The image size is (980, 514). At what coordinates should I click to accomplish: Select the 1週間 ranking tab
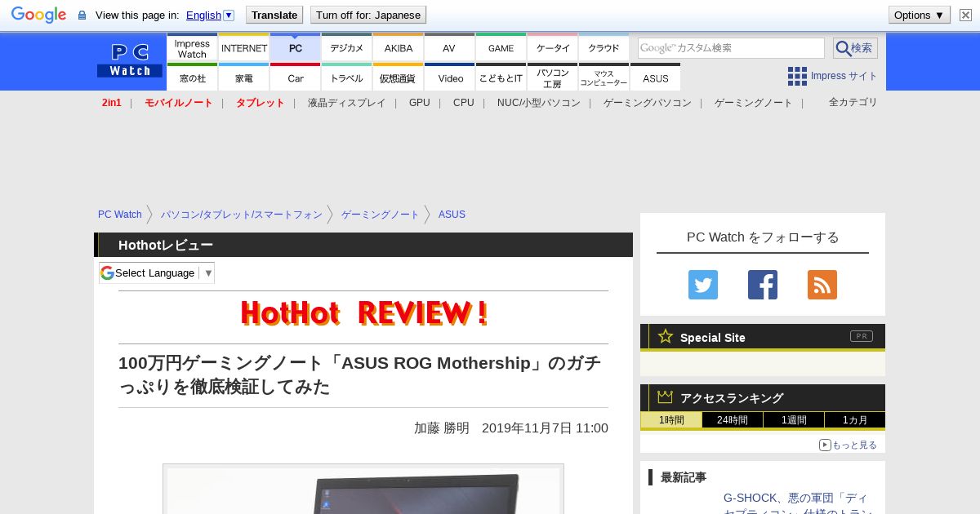coord(794,420)
